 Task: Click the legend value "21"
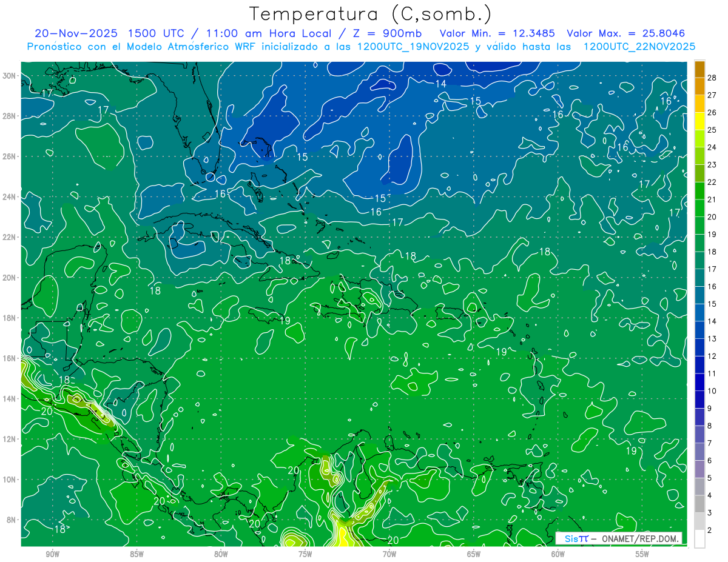click(x=712, y=199)
